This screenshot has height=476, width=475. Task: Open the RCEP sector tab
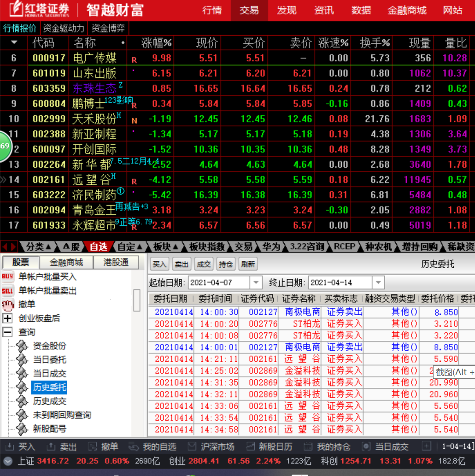pos(345,247)
